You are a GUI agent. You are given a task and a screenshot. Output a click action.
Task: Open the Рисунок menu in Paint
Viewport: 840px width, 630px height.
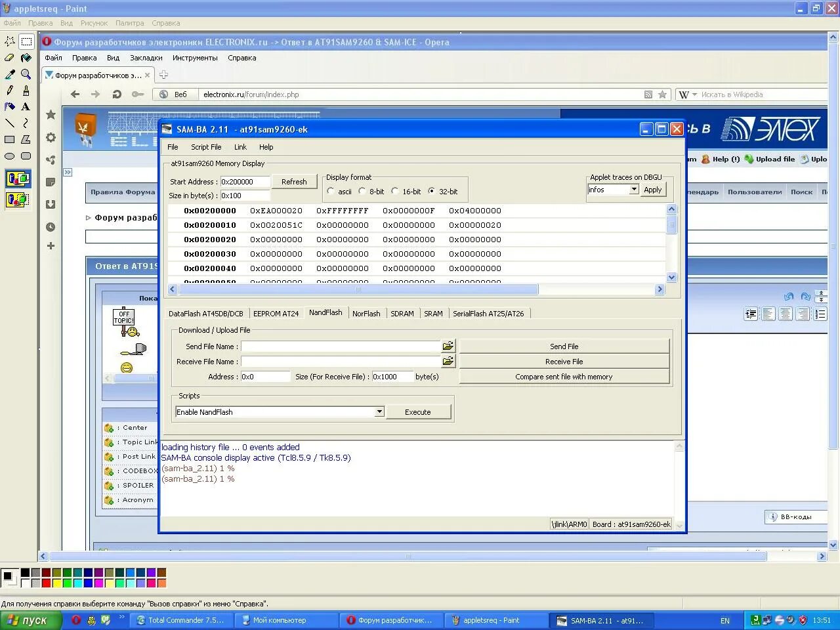(94, 23)
